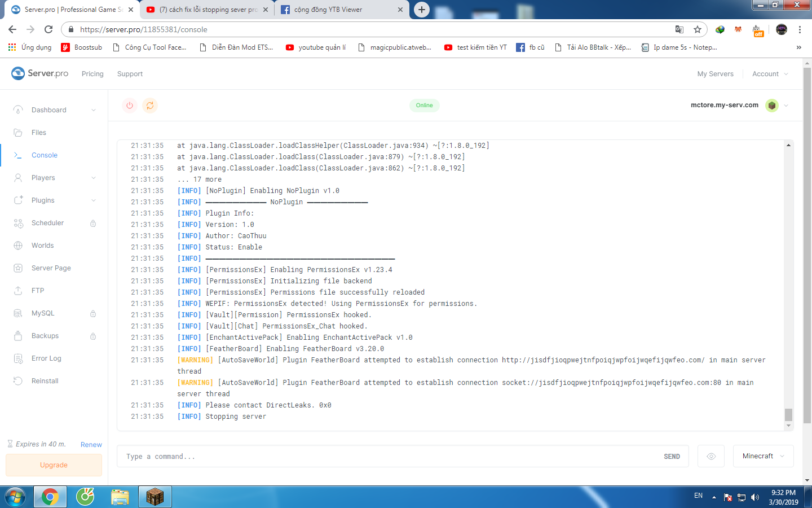Open the Server Page star icon
The height and width of the screenshot is (508, 812).
point(18,268)
